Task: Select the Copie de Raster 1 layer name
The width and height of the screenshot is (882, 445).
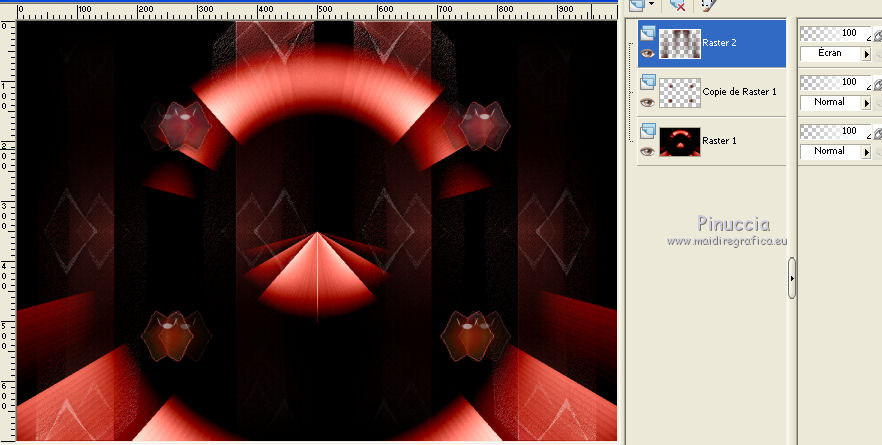Action: [x=739, y=92]
